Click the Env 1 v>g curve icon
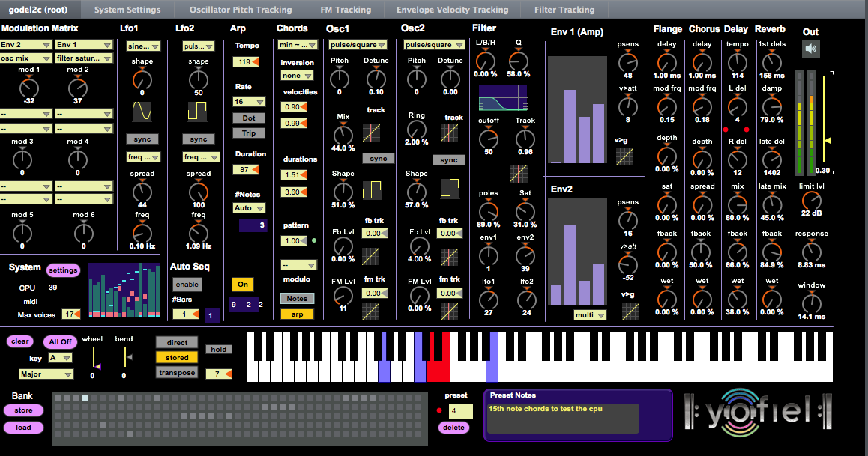 [624, 156]
